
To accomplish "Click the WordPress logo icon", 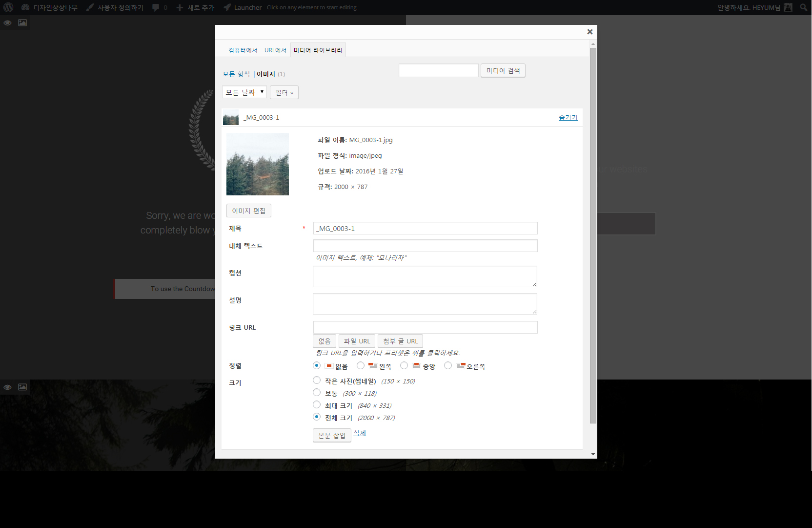I will coord(8,7).
